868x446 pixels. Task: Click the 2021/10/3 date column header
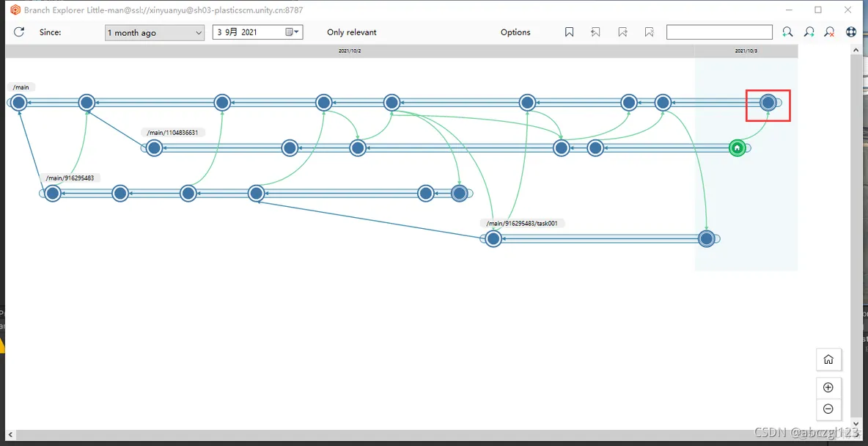pyautogui.click(x=746, y=51)
